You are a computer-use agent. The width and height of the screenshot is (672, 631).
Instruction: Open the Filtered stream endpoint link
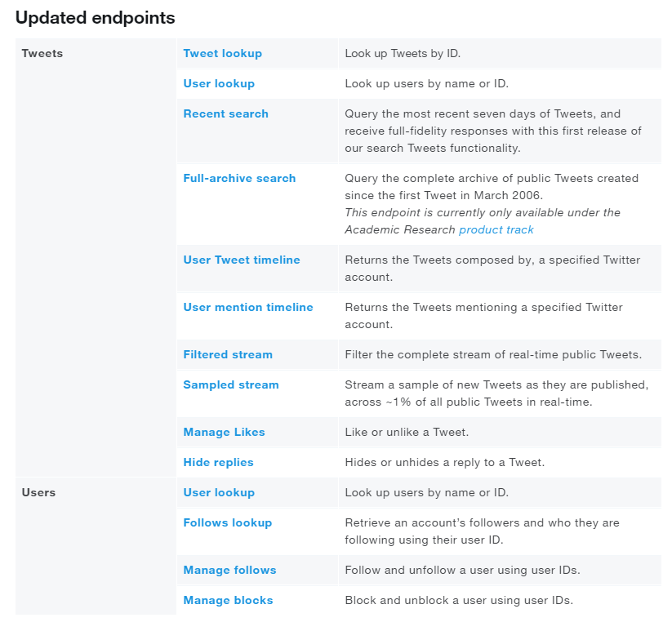pyautogui.click(x=228, y=355)
